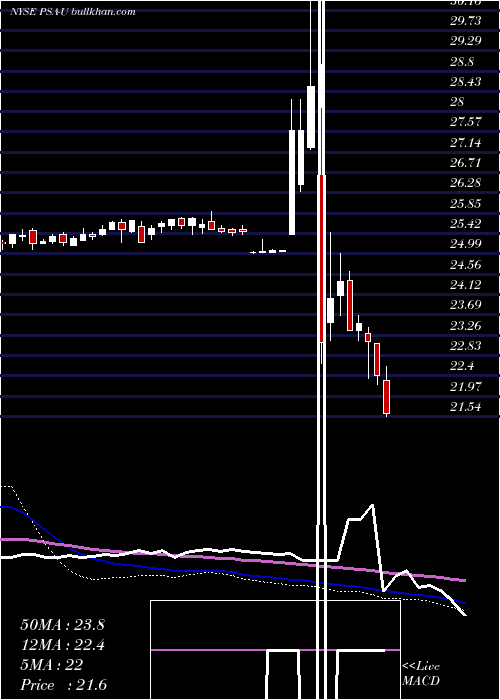This screenshot has height=700, width=500.
Task: Click the 5MA : 22 indicator text
Action: tap(52, 665)
